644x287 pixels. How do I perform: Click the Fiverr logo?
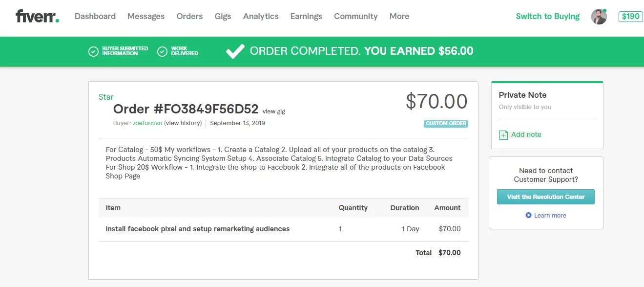(x=37, y=16)
